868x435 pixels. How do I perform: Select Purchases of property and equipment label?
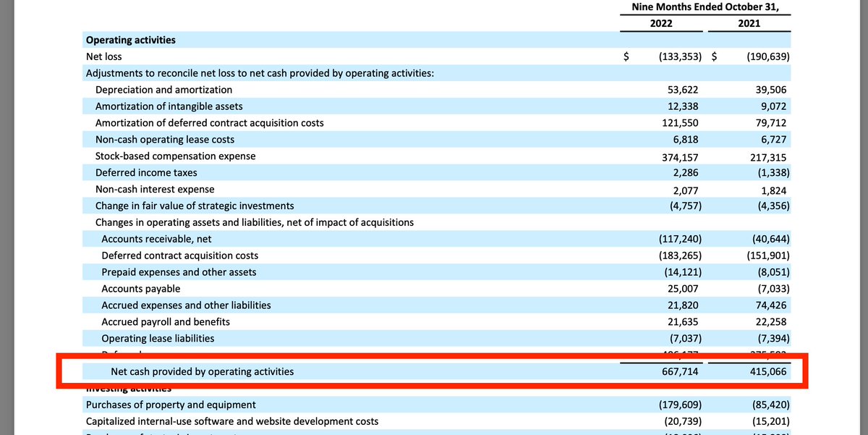(171, 405)
